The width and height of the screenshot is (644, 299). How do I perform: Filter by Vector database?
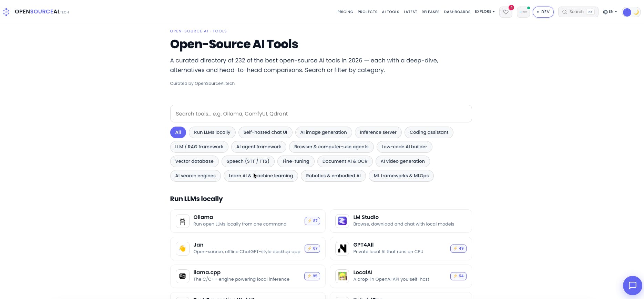(194, 161)
